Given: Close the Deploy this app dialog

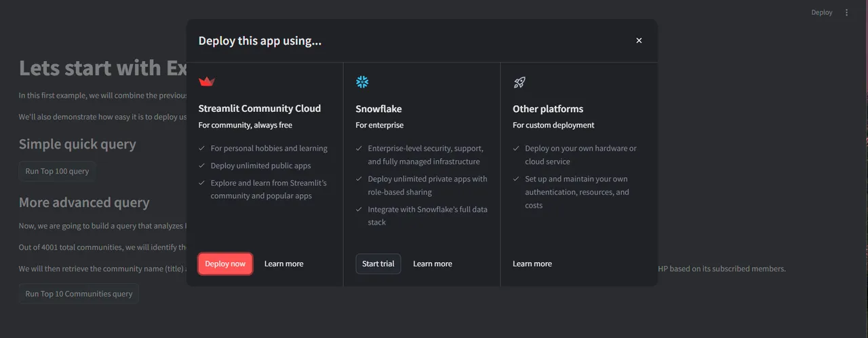Looking at the screenshot, I should point(639,41).
